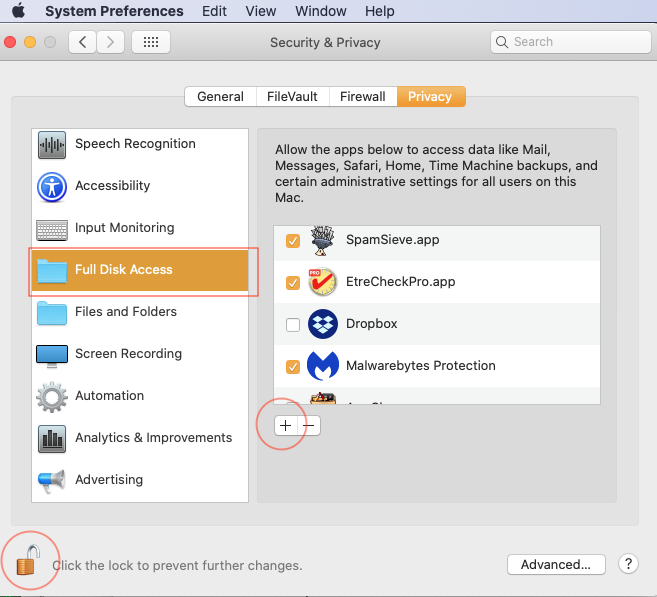
Task: Open Accessibility privacy category
Action: pos(140,186)
